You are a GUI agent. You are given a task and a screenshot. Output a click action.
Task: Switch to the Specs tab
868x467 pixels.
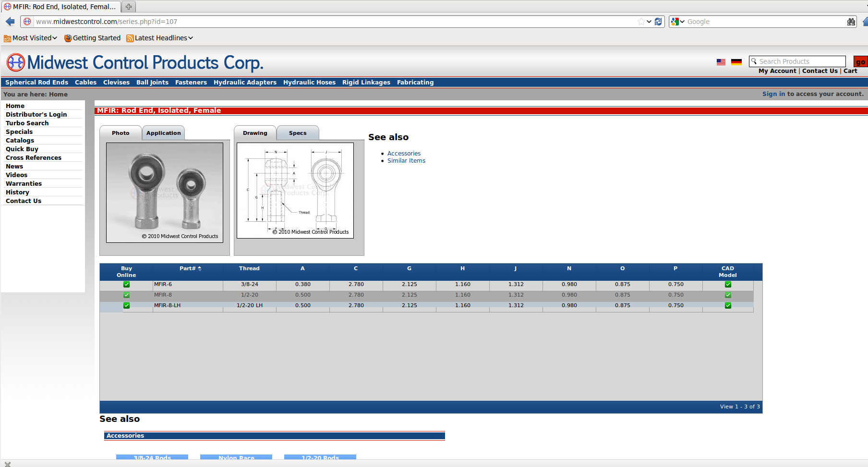tap(298, 133)
